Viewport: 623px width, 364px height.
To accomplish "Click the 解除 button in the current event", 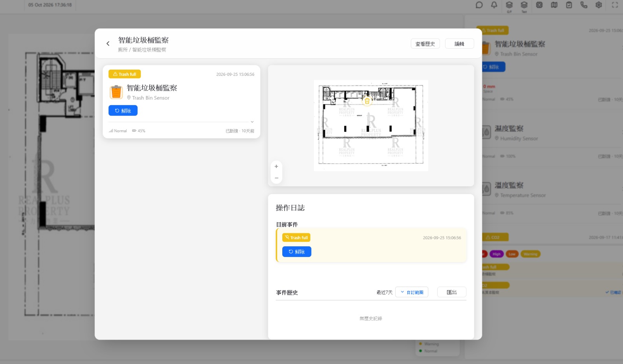I will [x=297, y=252].
